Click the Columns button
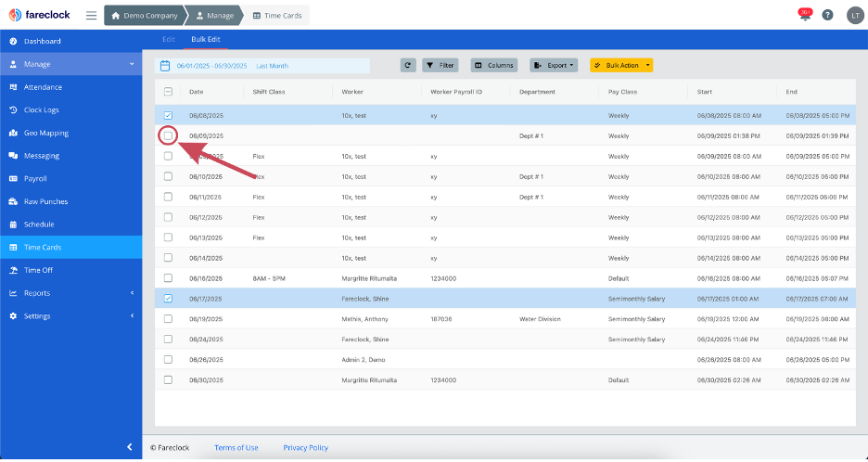Screen dimensions: 868x462 (494, 65)
